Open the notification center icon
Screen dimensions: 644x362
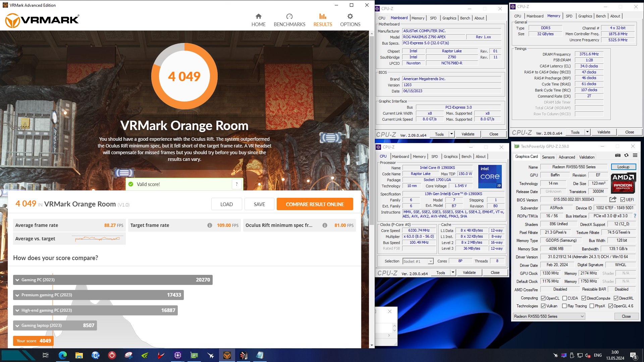click(634, 355)
